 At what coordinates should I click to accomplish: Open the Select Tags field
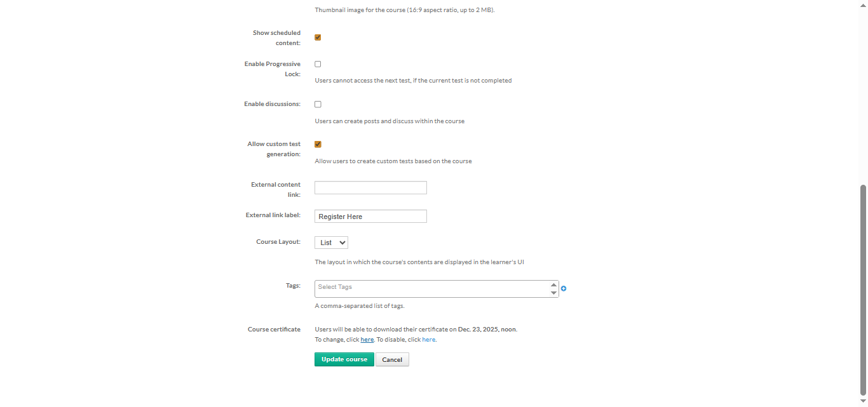click(x=432, y=288)
